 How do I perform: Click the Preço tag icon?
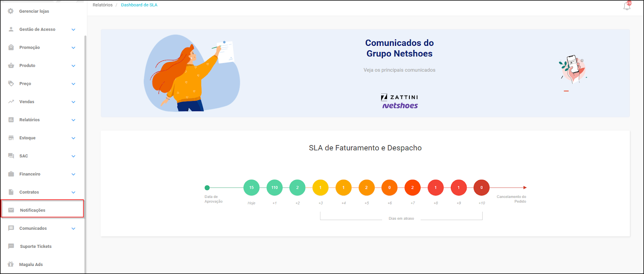click(x=11, y=84)
